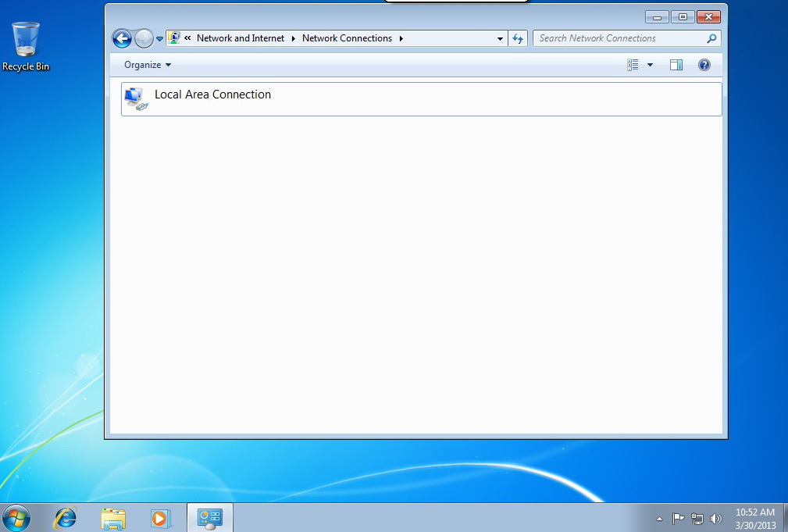The width and height of the screenshot is (788, 532).
Task: Show hidden icons in the system tray
Action: [659, 519]
